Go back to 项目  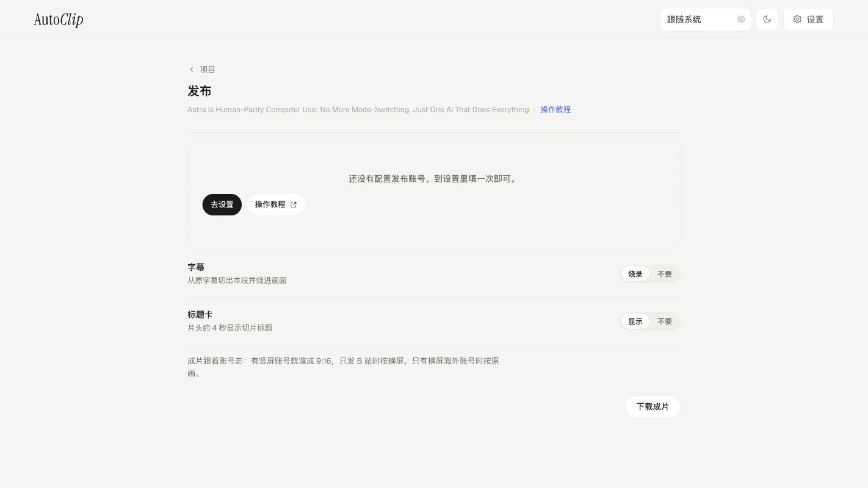[202, 70]
